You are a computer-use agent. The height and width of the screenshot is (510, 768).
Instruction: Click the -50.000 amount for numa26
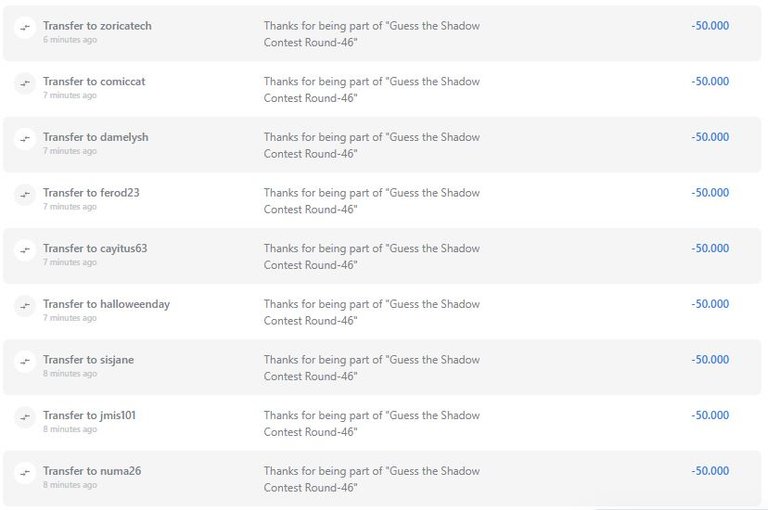coord(710,471)
